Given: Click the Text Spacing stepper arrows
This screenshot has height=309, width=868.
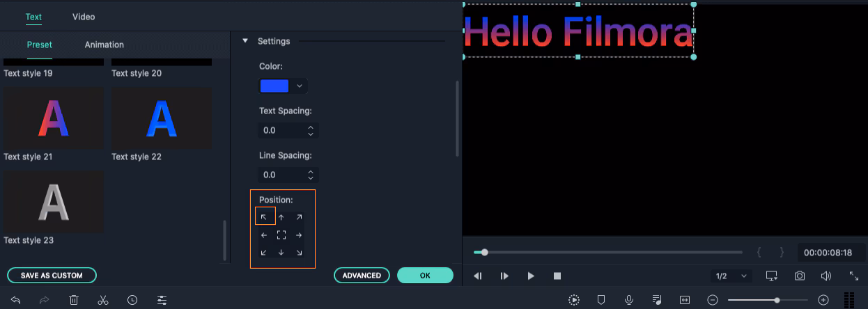Looking at the screenshot, I should 311,130.
